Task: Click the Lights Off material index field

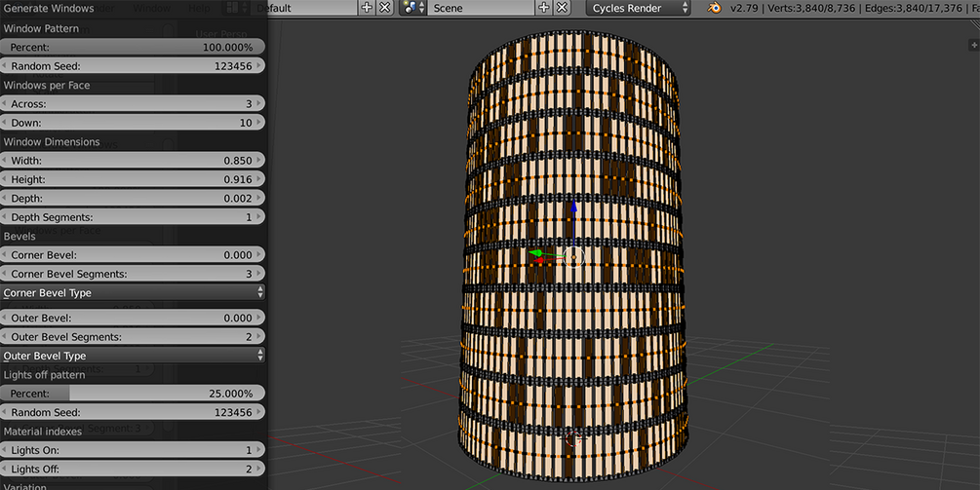Action: click(133, 469)
